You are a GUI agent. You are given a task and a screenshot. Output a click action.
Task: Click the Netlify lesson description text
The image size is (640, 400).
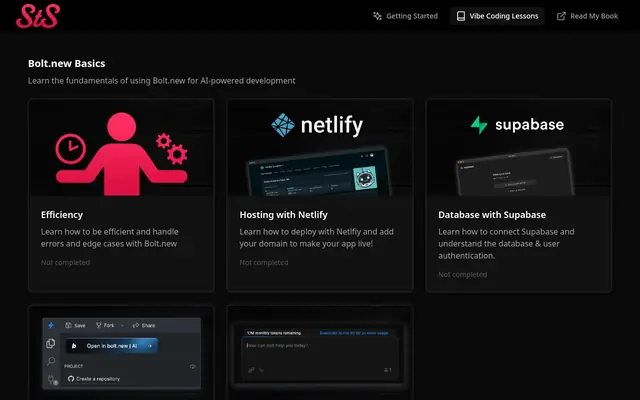[x=316, y=238]
